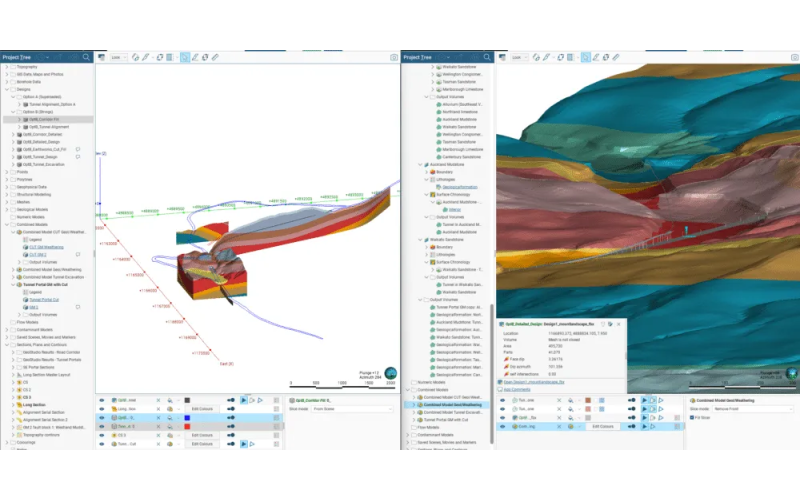Click the ruler measurement tool in left toolbar

pyautogui.click(x=217, y=57)
